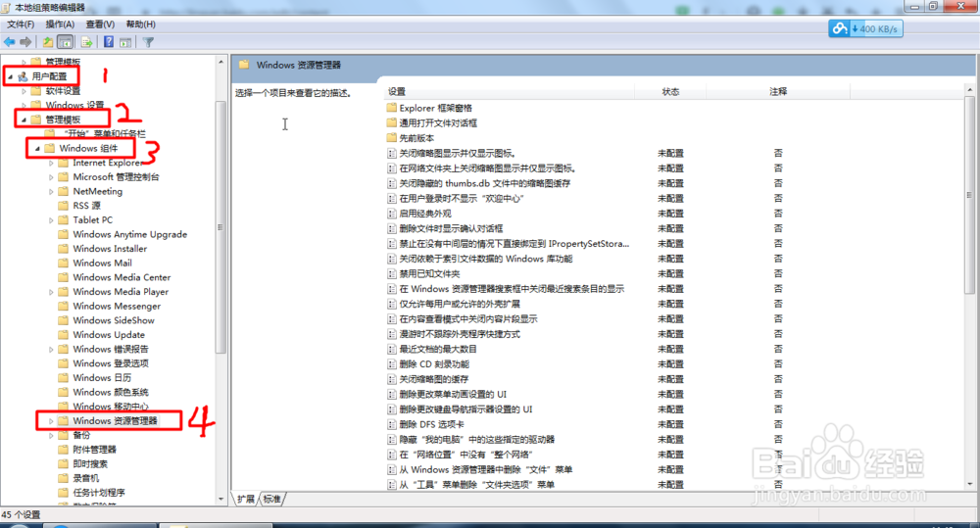
Task: Collapse the Windows 组件 tree node
Action: coord(37,148)
